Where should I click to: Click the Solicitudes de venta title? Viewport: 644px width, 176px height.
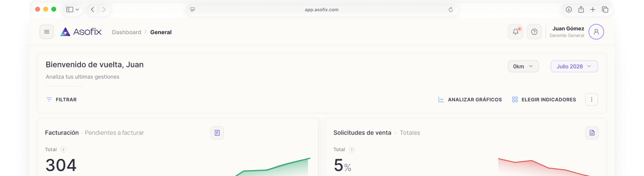362,132
